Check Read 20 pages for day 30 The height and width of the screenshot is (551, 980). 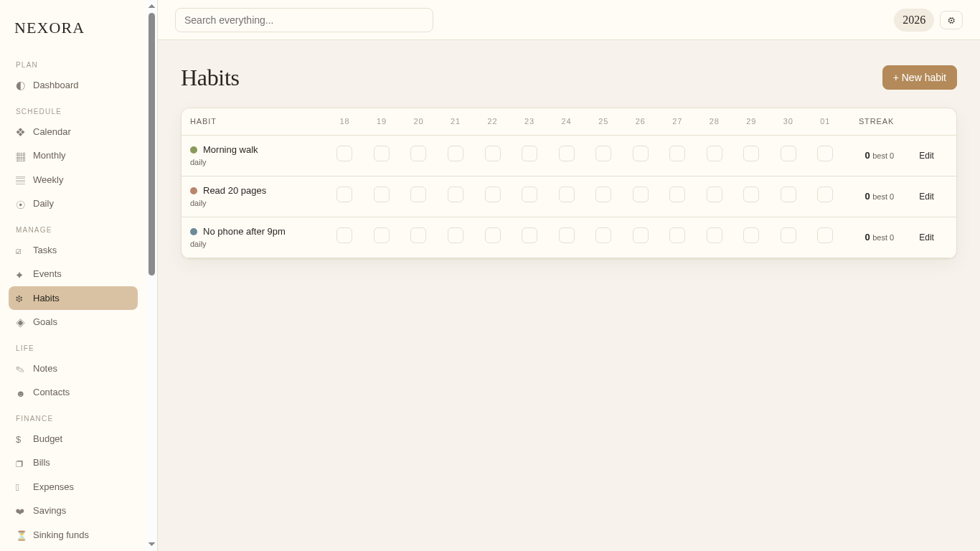(x=788, y=194)
